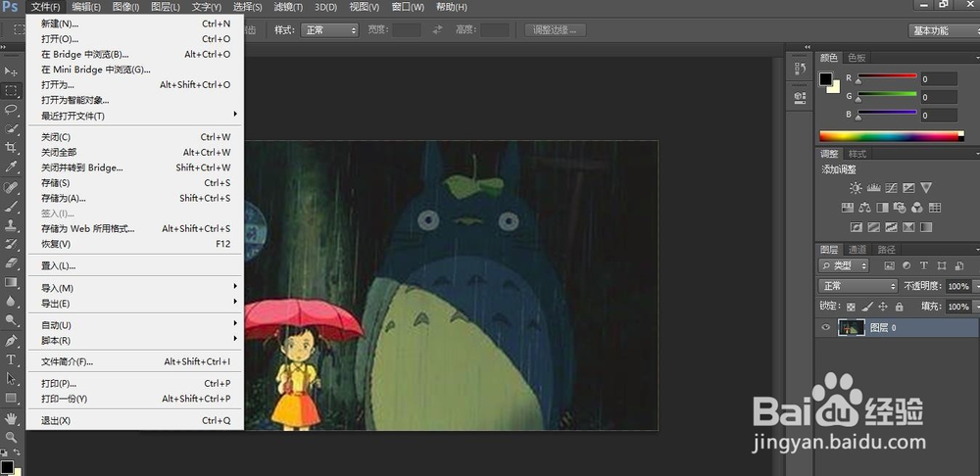Open the 3D properties panel icon

[800, 97]
